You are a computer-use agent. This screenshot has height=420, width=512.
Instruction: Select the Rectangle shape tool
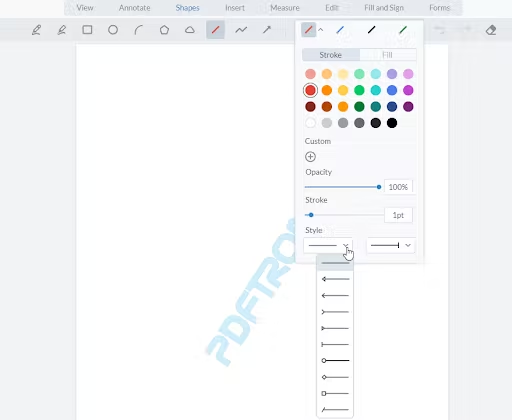coord(87,30)
